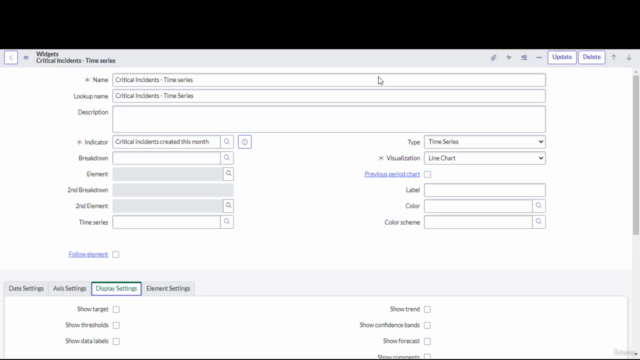Click the Widgets title text in header
The height and width of the screenshot is (360, 640).
[x=47, y=54]
